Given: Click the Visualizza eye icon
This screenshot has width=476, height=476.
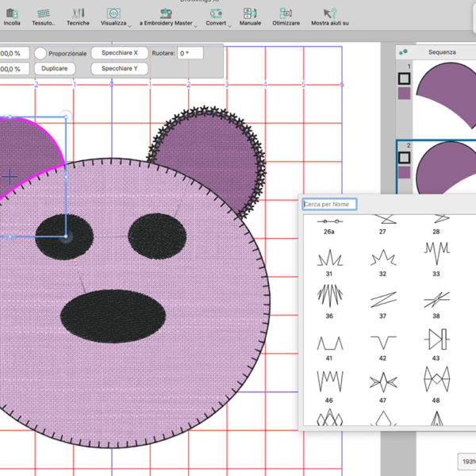Looking at the screenshot, I should [113, 13].
